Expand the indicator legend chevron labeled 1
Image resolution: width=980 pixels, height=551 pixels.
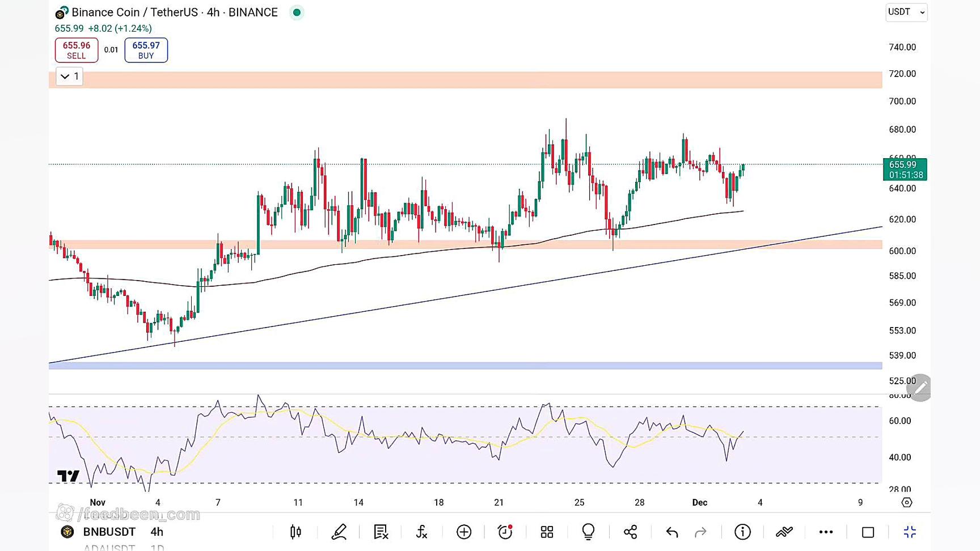(x=69, y=76)
